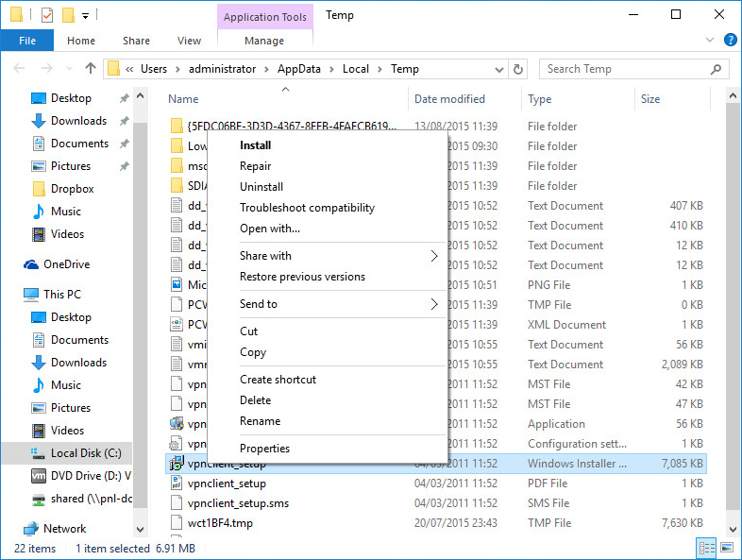Open the File ribbon tab

point(27,41)
